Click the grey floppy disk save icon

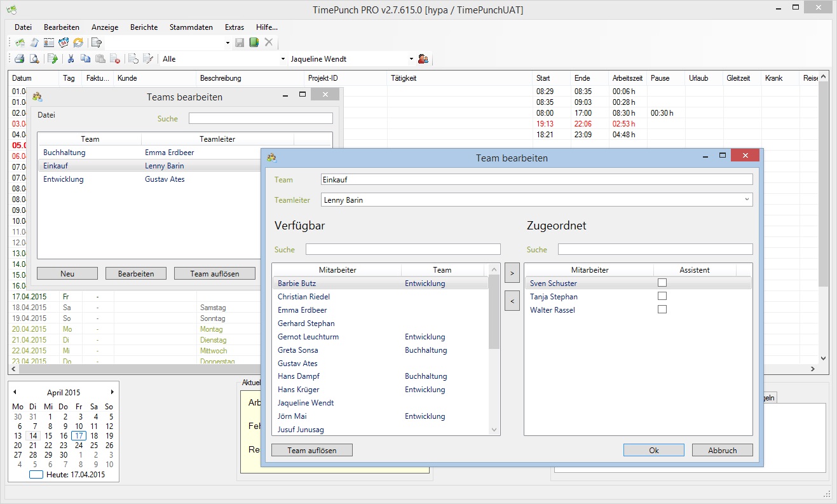click(240, 43)
